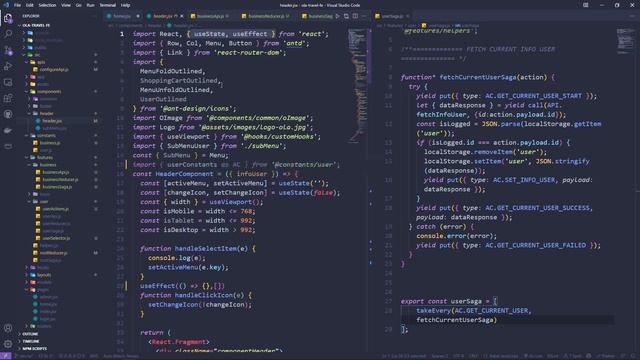Switch to the businessReducer.js tab

(266, 16)
